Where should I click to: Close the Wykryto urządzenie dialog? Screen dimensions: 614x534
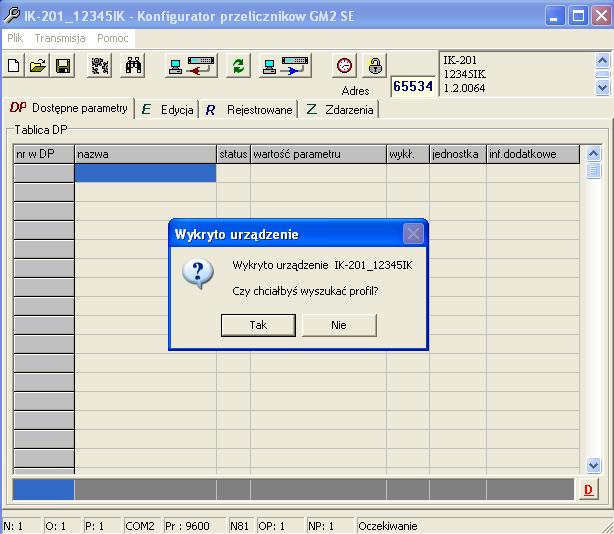413,234
